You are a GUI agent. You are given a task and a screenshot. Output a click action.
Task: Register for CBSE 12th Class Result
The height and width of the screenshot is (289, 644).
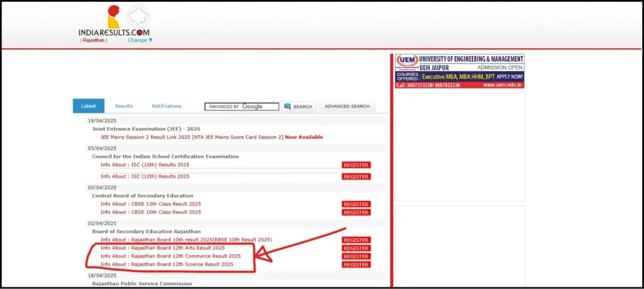tap(356, 204)
